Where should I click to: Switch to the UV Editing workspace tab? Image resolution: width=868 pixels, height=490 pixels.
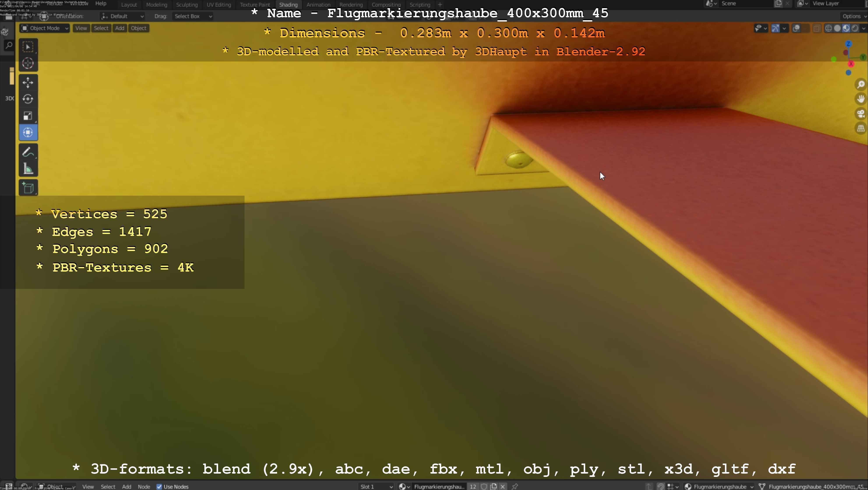coord(219,5)
